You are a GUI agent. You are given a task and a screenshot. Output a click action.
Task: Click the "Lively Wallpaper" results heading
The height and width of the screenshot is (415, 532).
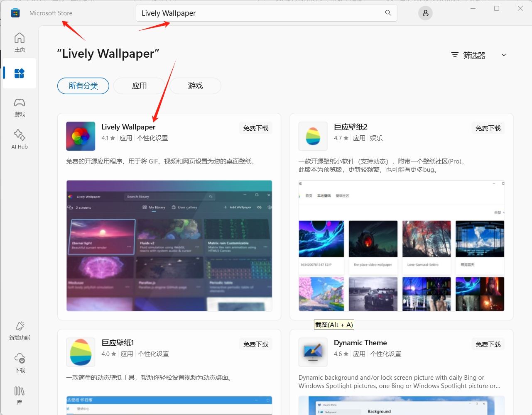click(x=108, y=54)
